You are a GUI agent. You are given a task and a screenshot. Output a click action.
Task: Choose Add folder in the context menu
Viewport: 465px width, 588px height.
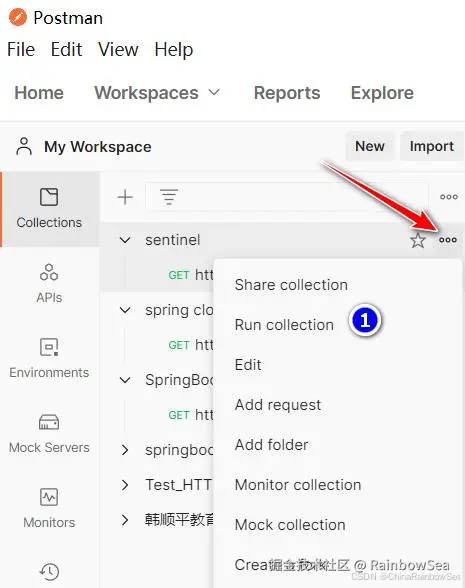(272, 445)
